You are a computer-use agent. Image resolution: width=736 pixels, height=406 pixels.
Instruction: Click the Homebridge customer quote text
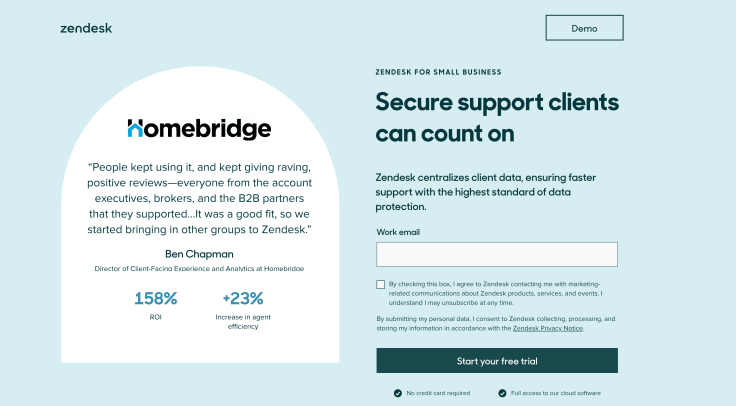point(199,198)
